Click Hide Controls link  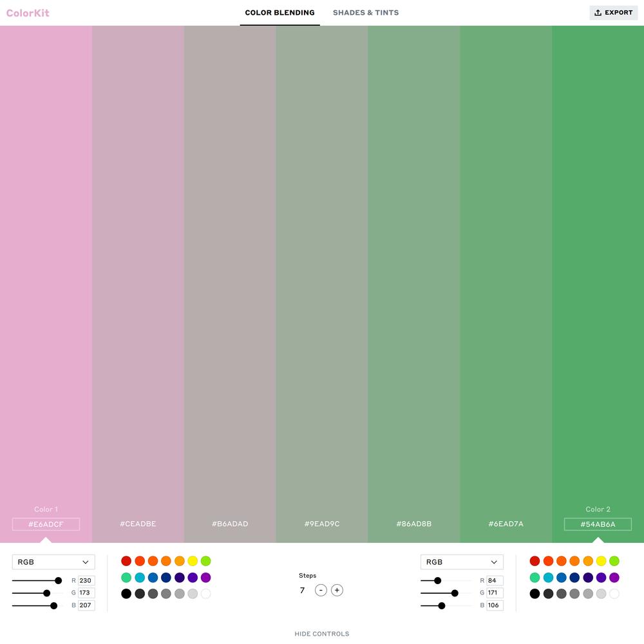coord(321,634)
